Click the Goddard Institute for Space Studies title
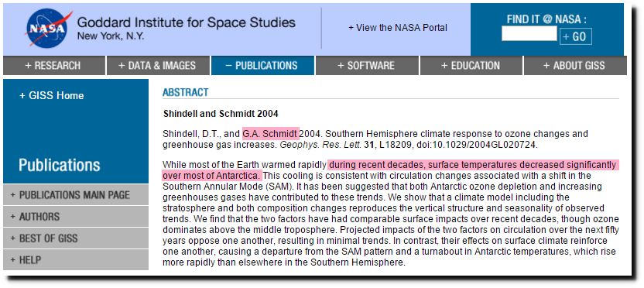 (x=186, y=22)
